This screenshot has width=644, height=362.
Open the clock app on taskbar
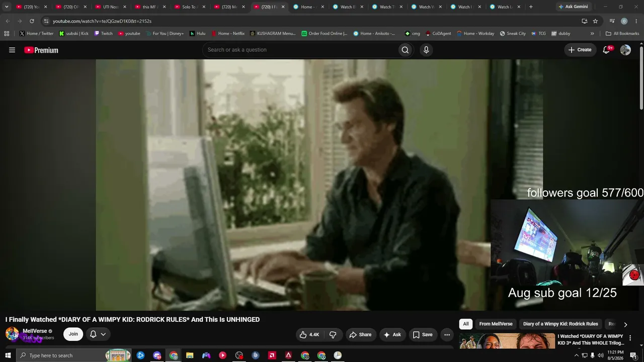338,355
